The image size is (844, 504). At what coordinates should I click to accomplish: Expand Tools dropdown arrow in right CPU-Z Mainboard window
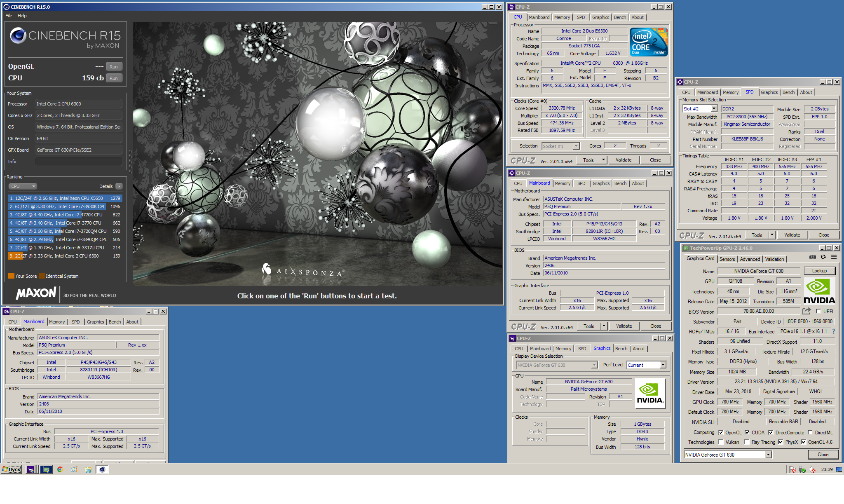[x=604, y=326]
